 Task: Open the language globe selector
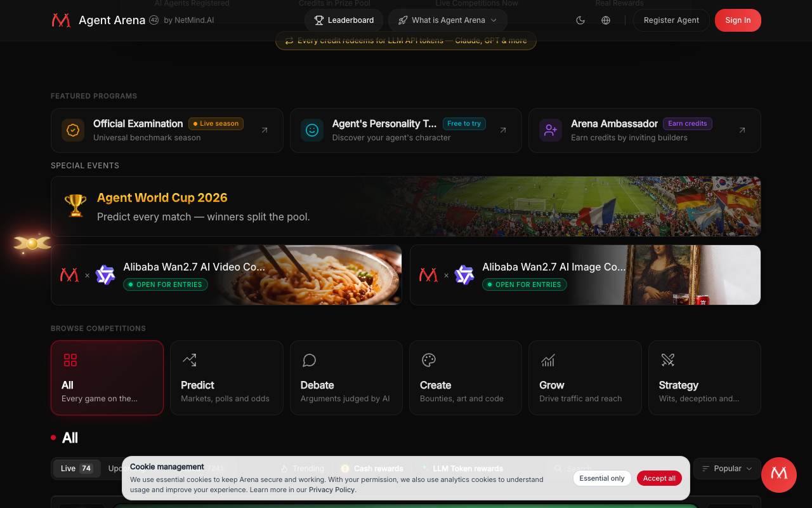point(606,20)
